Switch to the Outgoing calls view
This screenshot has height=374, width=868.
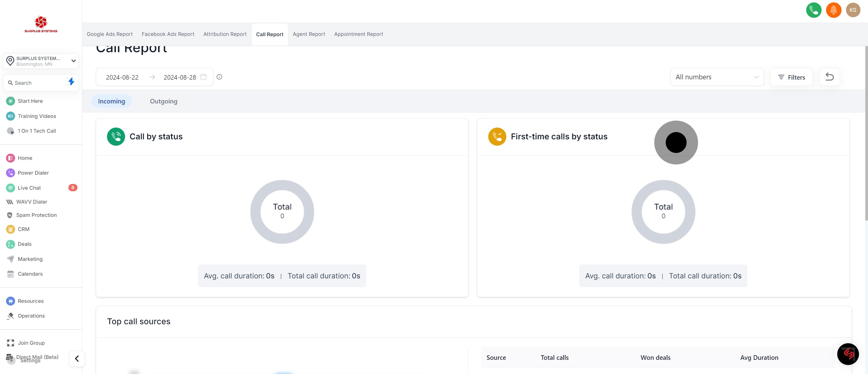click(x=163, y=101)
